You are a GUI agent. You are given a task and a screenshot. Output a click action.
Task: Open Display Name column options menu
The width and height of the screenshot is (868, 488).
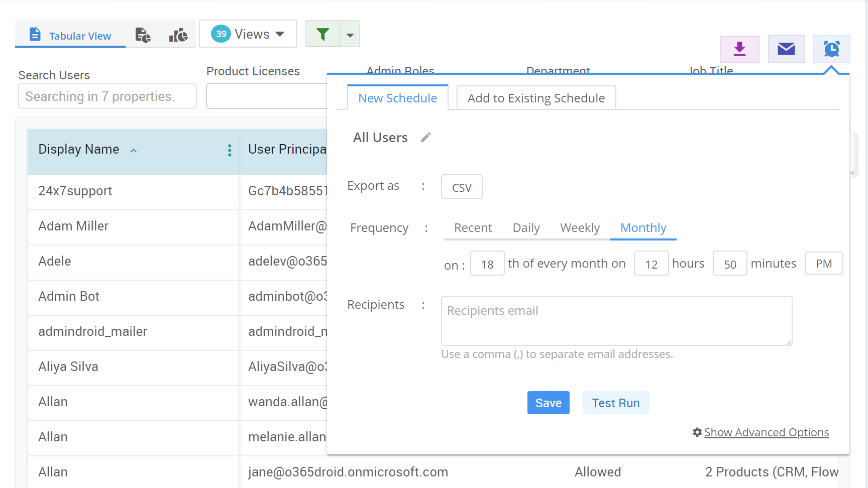pos(230,150)
